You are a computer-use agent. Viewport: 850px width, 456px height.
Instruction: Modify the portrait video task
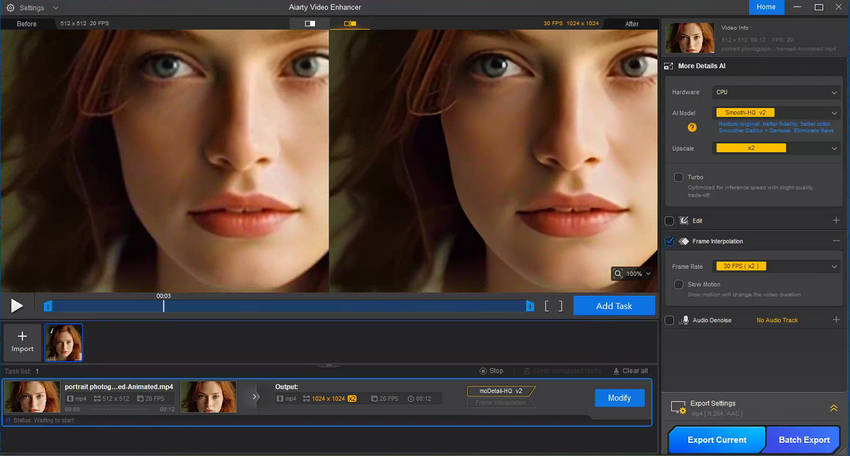[x=619, y=398]
